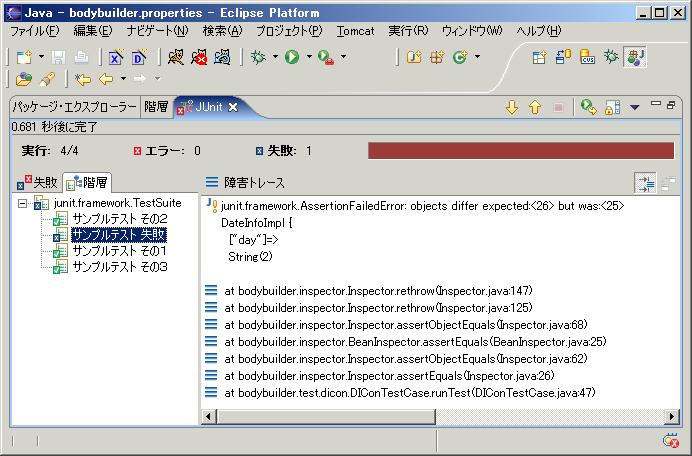Click the Back navigation arrow
This screenshot has width=692, height=456.
(106, 79)
